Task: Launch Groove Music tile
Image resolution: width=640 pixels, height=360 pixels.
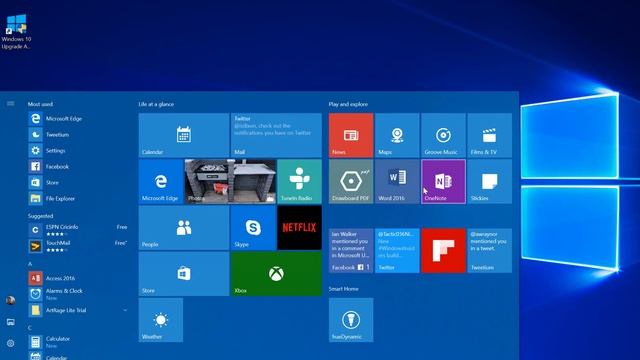Action: click(x=443, y=135)
